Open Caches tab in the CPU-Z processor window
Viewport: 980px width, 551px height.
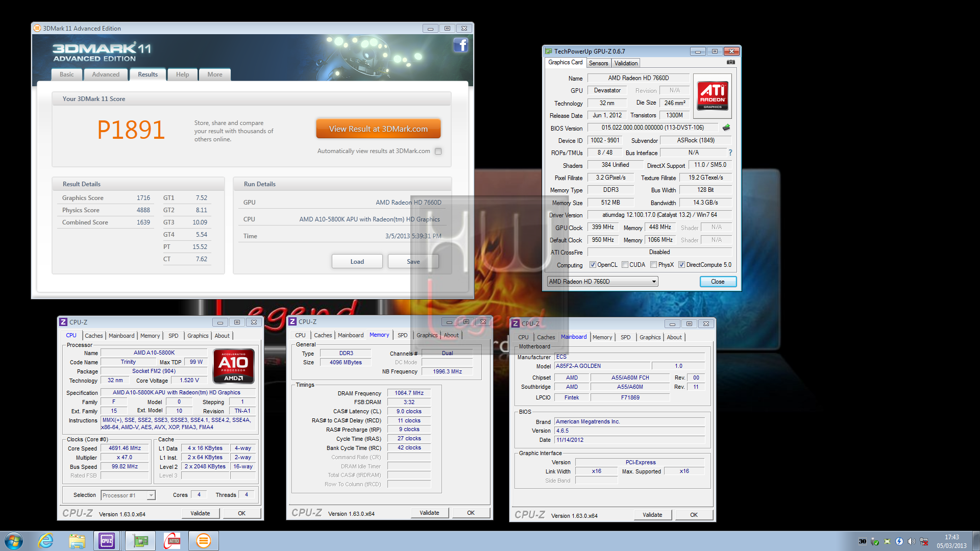click(94, 336)
